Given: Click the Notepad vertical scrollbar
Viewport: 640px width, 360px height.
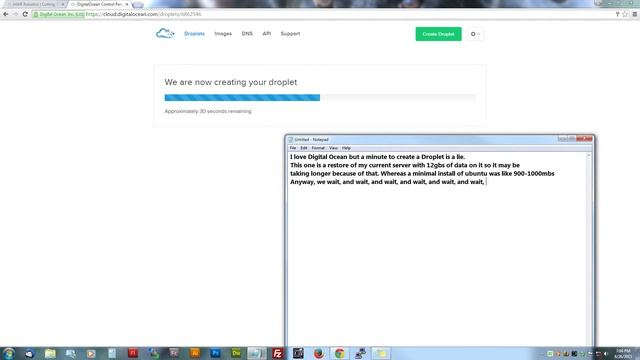Looking at the screenshot, I should pyautogui.click(x=589, y=250).
